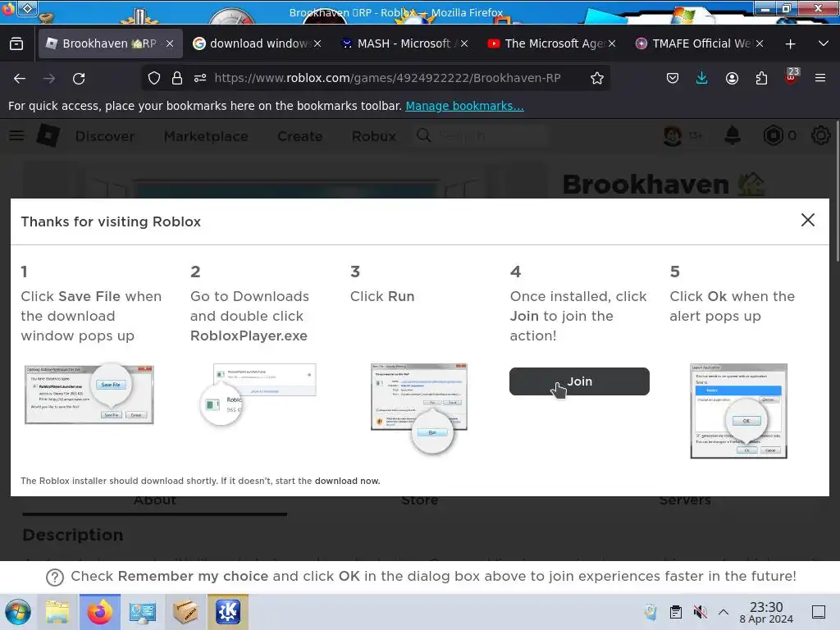Open site permissions icon in address bar

click(200, 78)
